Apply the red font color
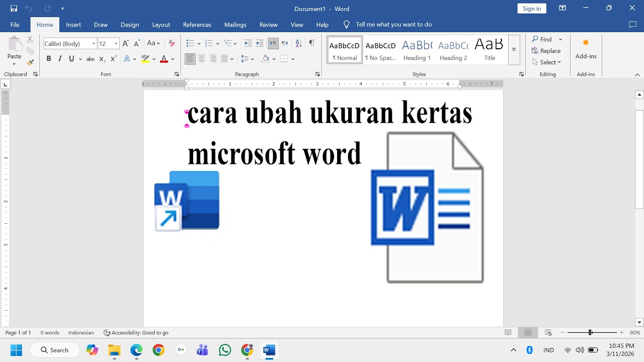 [164, 59]
